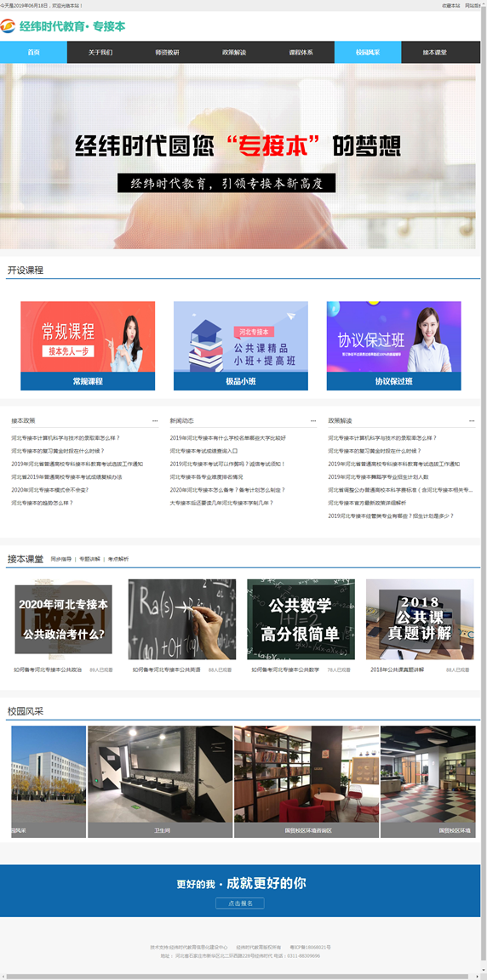Screen dimensions: 487x980
Task: Open the 新闻动态 more dots icon
Action: 314,420
